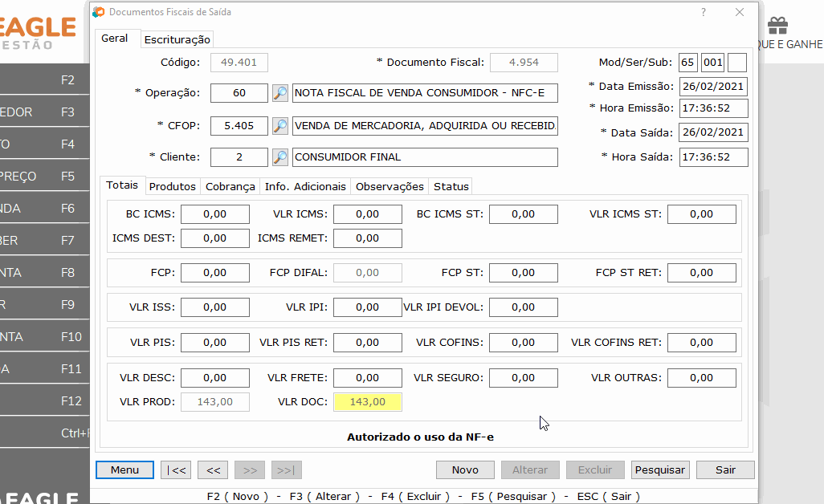Click the Alterar button

[530, 469]
